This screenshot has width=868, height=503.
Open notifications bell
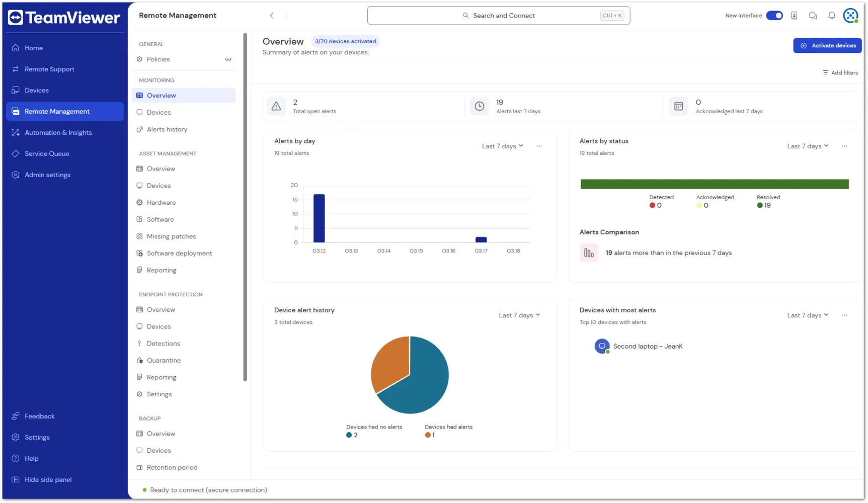(832, 16)
